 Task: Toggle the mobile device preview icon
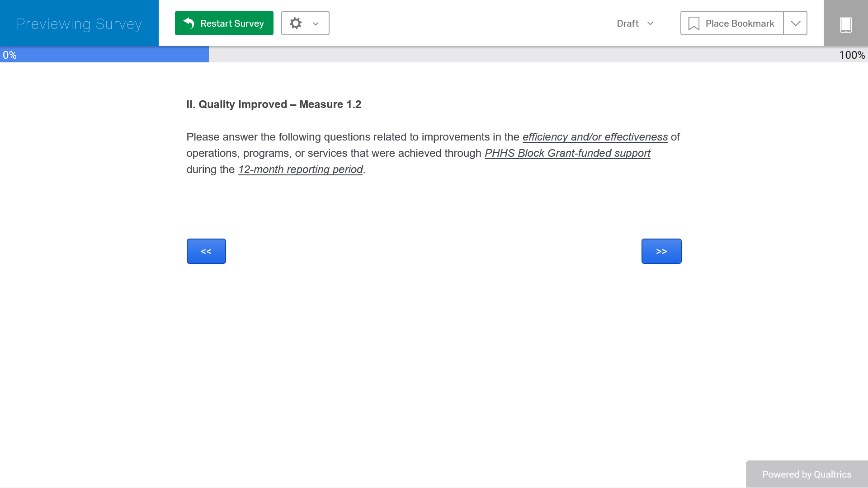coord(845,24)
